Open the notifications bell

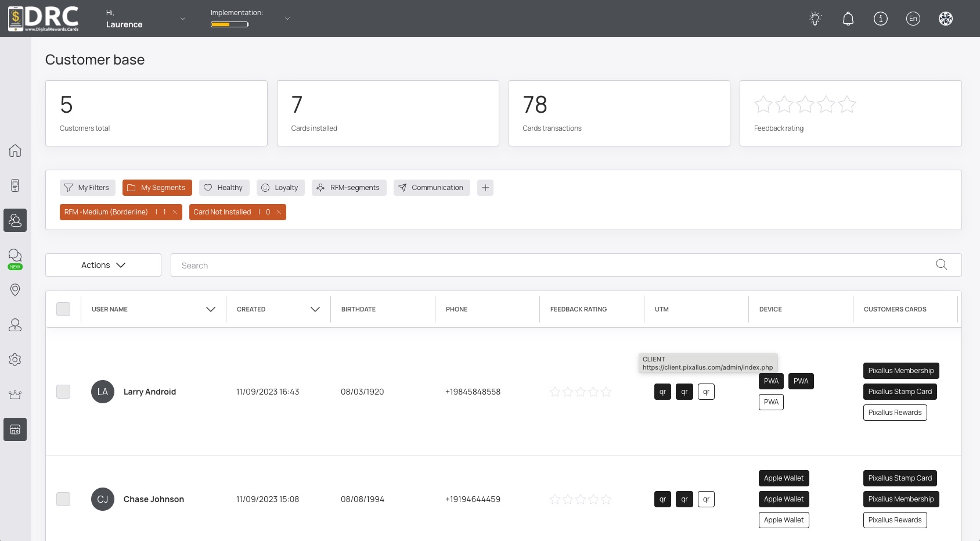(x=848, y=19)
